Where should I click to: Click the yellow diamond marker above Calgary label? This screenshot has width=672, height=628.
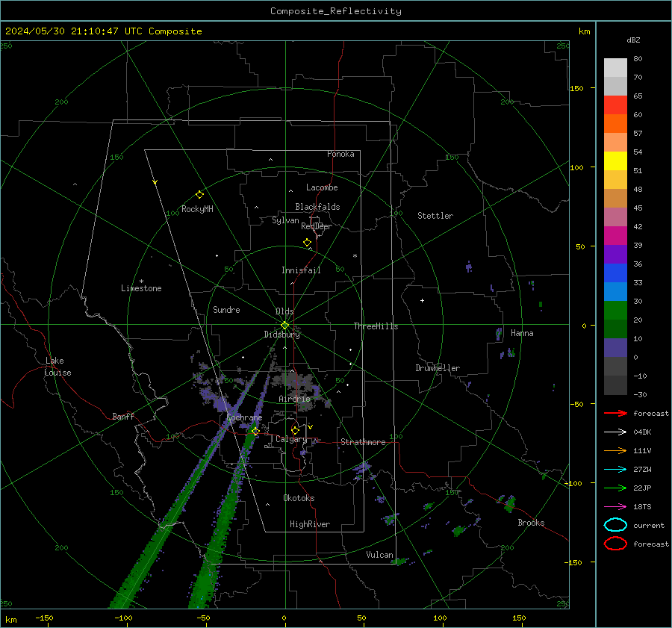(295, 430)
